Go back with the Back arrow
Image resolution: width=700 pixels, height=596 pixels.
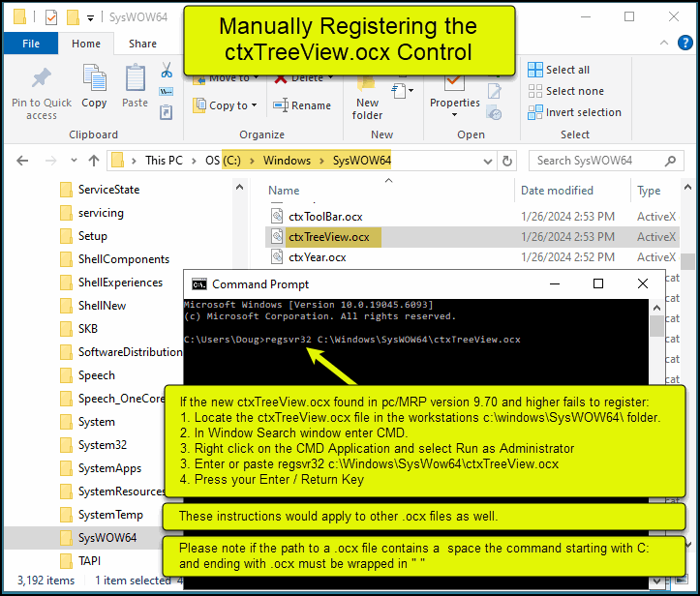22,161
